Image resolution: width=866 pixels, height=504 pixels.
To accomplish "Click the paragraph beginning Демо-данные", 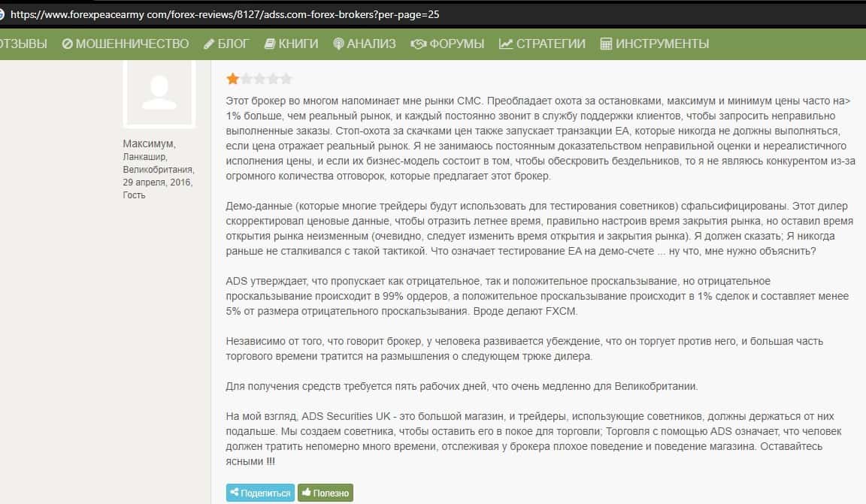I will pos(539,228).
